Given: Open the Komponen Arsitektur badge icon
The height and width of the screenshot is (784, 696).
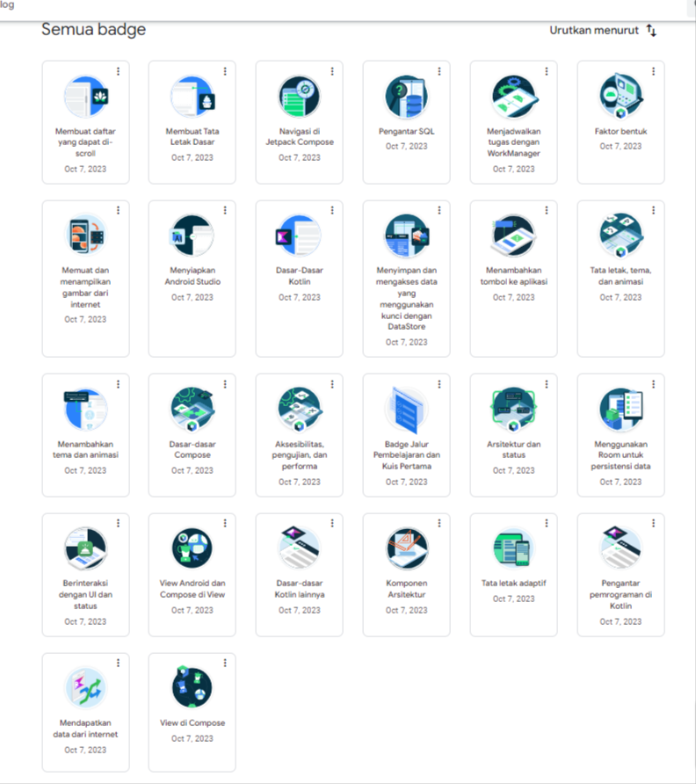Looking at the screenshot, I should click(x=407, y=548).
